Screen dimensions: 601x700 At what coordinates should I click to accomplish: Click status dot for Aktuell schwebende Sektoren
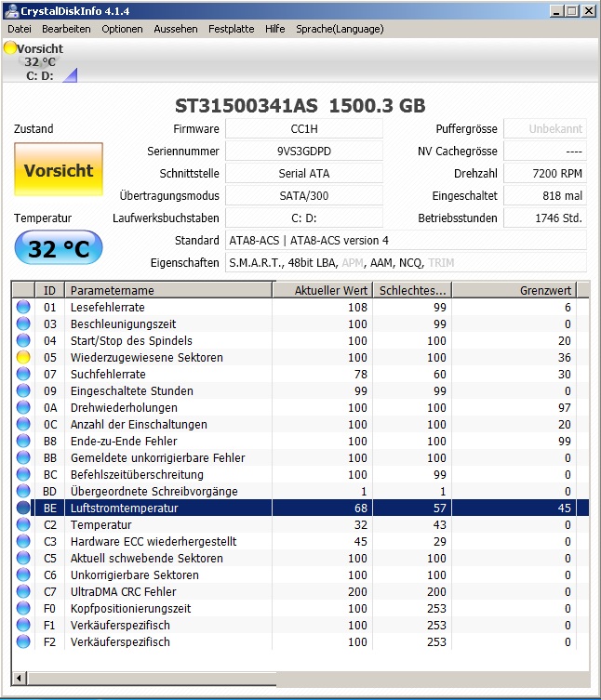tap(23, 558)
